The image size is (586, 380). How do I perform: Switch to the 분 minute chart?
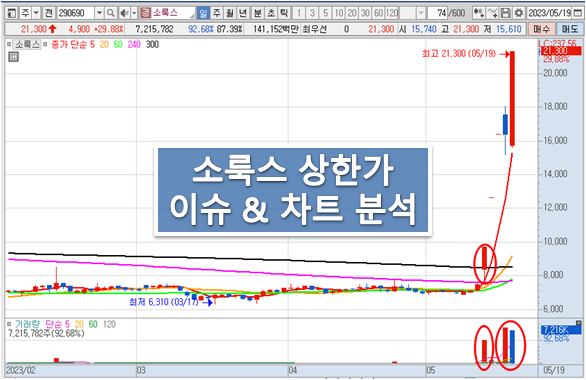(x=257, y=13)
